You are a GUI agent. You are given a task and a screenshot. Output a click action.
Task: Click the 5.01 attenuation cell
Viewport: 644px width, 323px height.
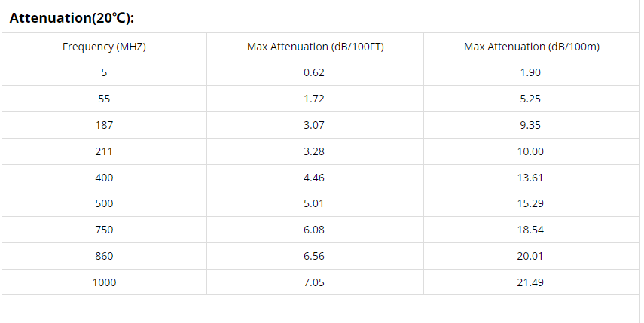[313, 203]
